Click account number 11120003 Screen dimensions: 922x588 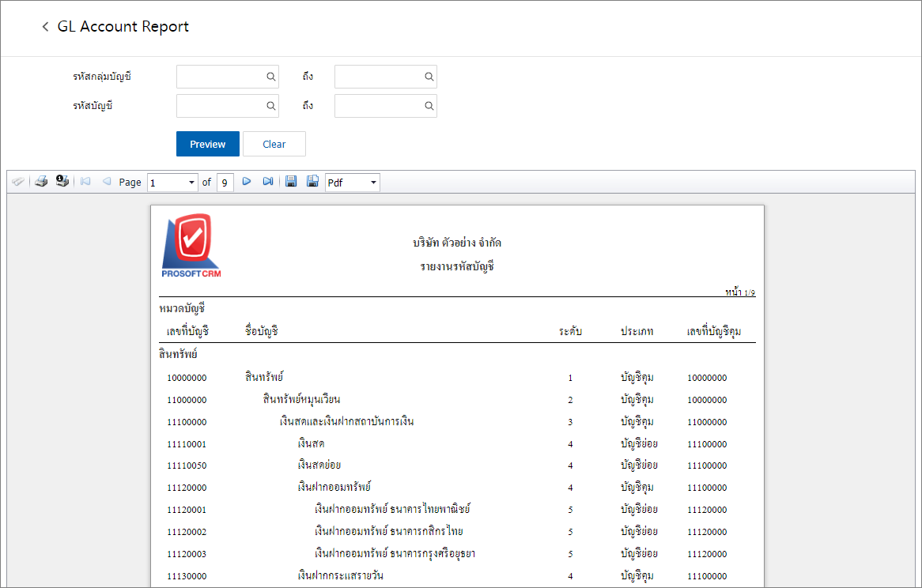[187, 554]
